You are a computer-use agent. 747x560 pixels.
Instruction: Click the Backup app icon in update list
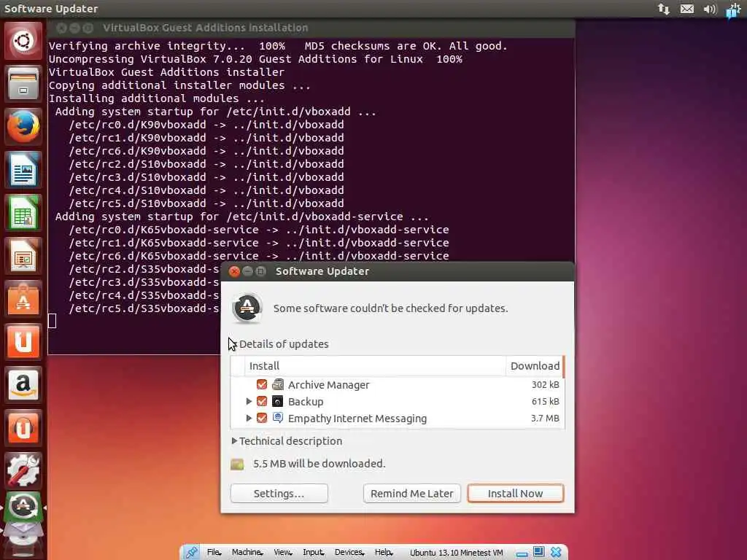pyautogui.click(x=278, y=402)
